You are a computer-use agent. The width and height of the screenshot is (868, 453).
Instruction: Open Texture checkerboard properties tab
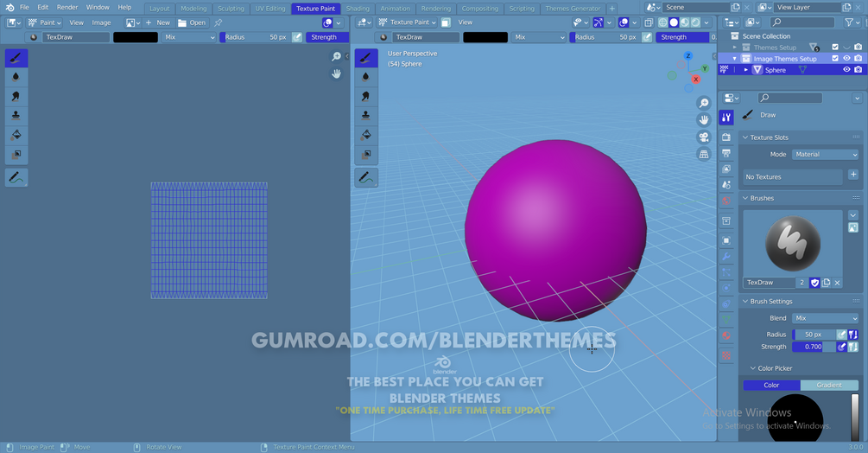click(x=726, y=355)
